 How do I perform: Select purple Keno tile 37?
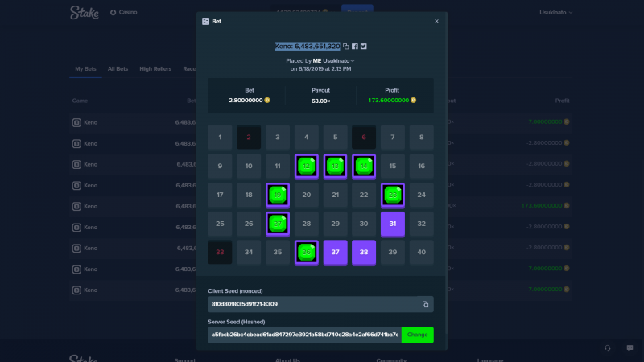point(335,253)
